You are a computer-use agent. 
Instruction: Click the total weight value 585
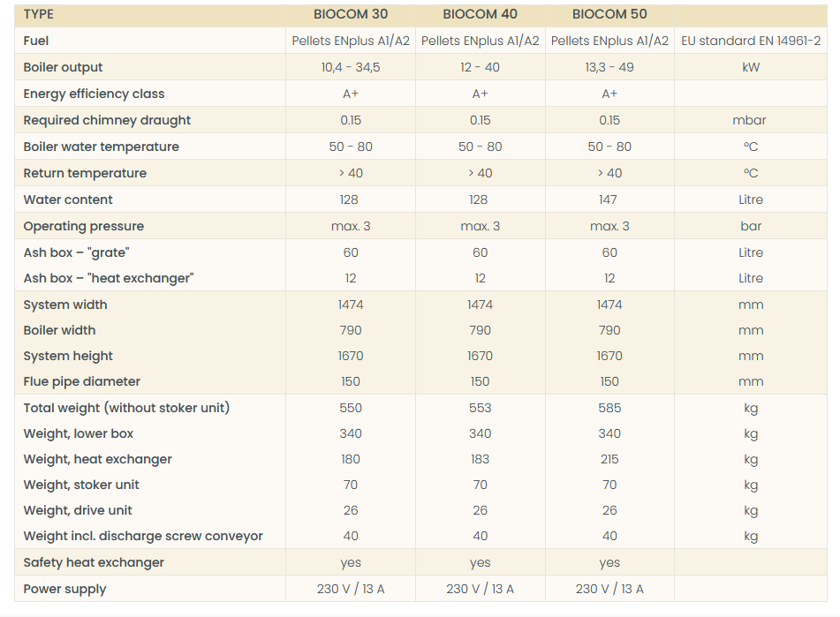609,408
